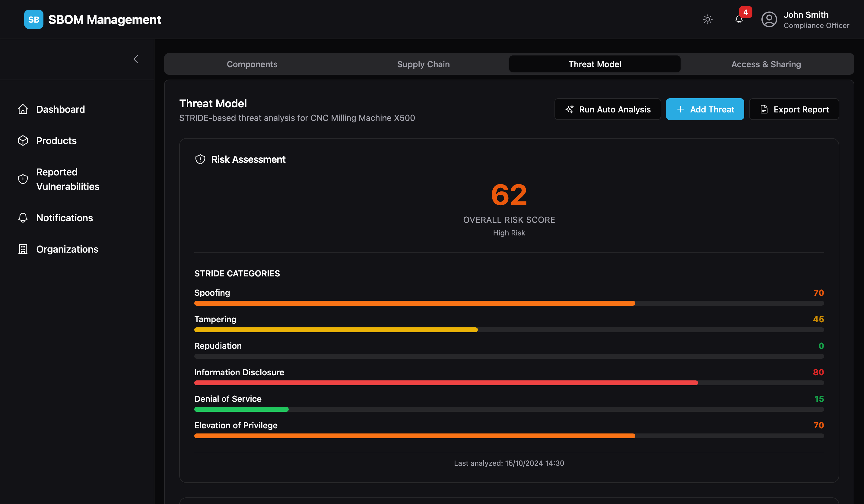This screenshot has width=864, height=504.
Task: Open Reported Vulnerabilities section
Action: point(68,179)
